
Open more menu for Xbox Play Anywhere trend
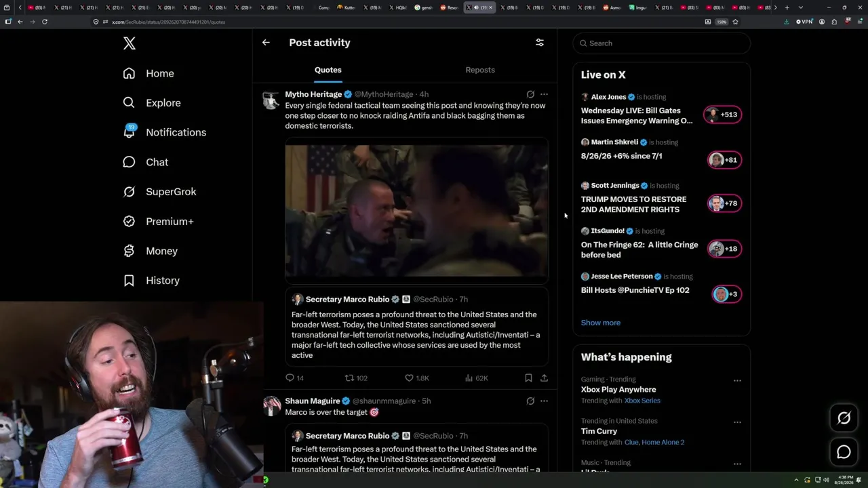(737, 380)
